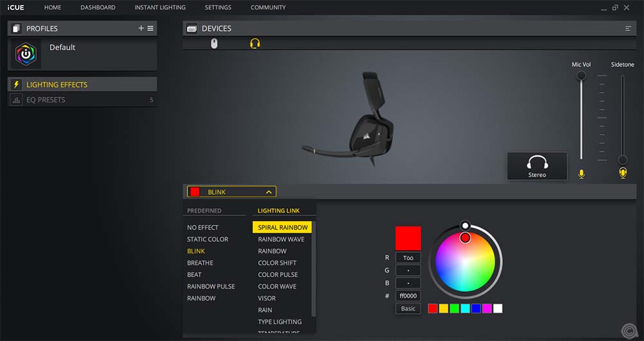Open the devices panel options icon

pyautogui.click(x=628, y=28)
